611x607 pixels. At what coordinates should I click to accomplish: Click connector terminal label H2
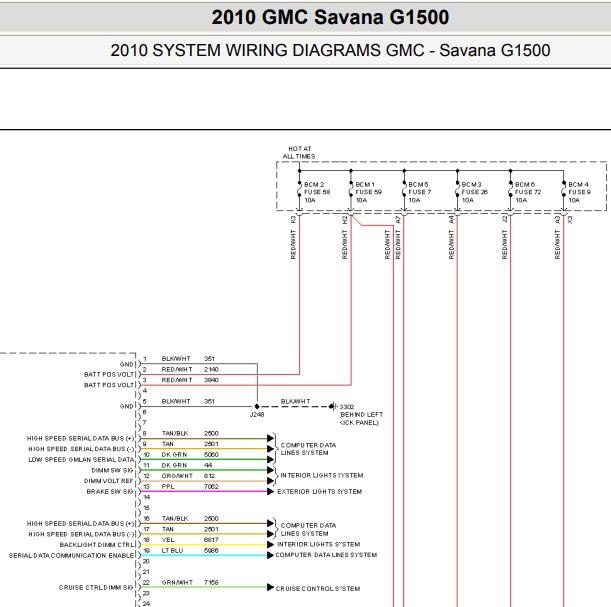(344, 220)
